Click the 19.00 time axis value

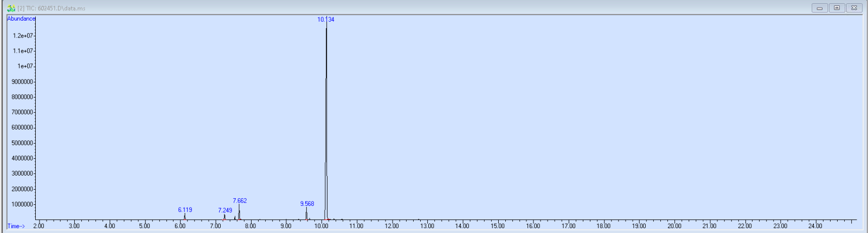(x=639, y=226)
